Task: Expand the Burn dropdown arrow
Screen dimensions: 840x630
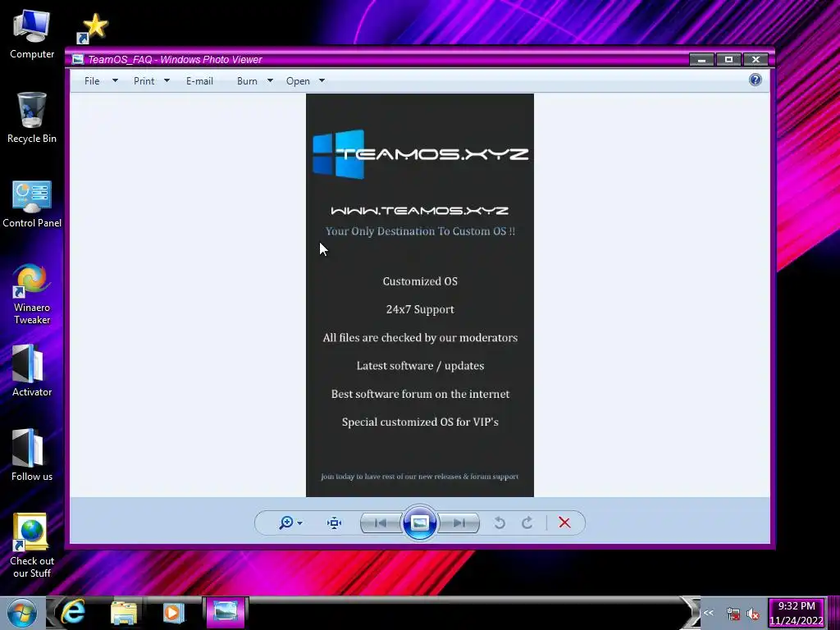Action: 270,81
